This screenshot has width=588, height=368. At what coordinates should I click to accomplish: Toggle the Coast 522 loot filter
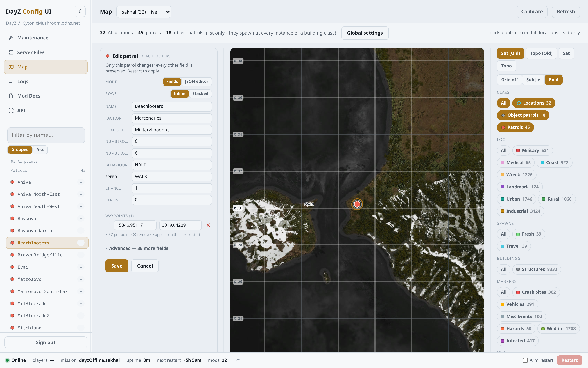(x=554, y=163)
